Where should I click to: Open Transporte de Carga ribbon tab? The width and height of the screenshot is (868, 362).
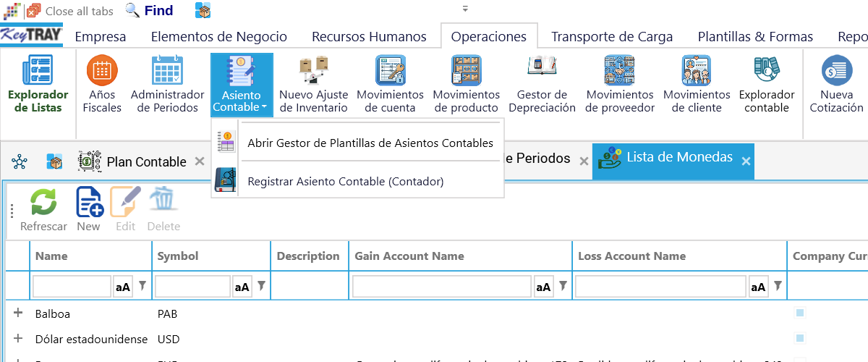pos(612,36)
